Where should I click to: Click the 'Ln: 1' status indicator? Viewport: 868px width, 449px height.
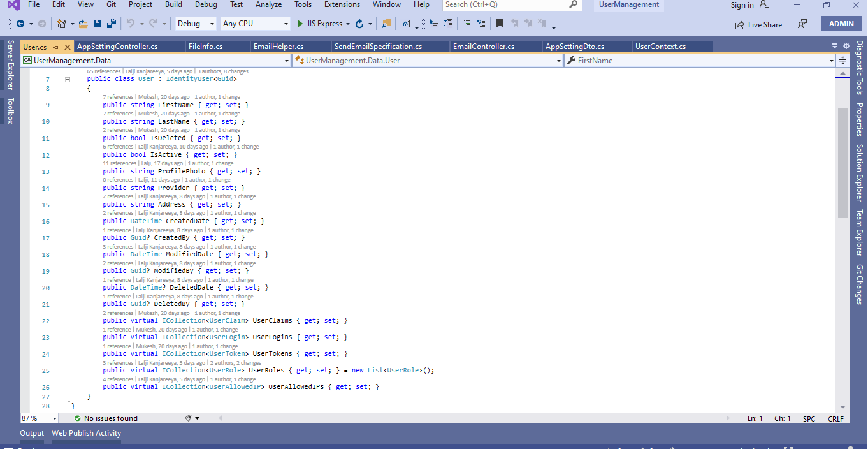pos(755,419)
